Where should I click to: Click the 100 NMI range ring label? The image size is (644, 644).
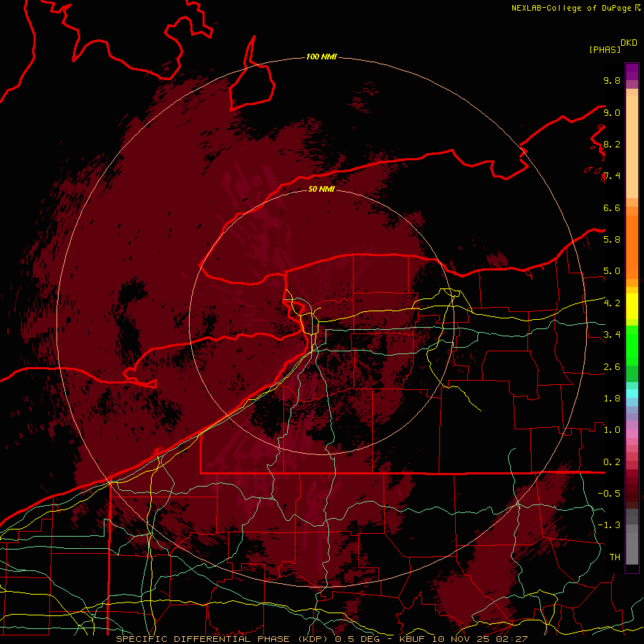pyautogui.click(x=321, y=57)
